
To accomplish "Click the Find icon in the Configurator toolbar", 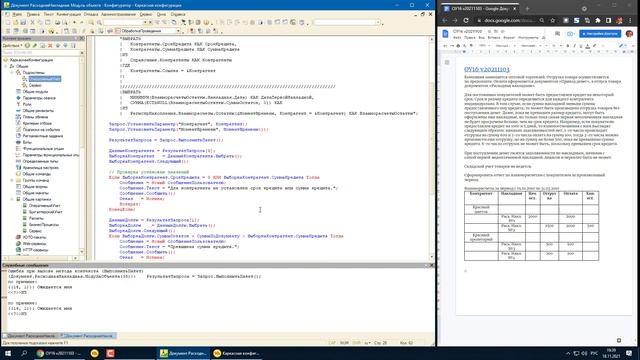I will (x=91, y=22).
